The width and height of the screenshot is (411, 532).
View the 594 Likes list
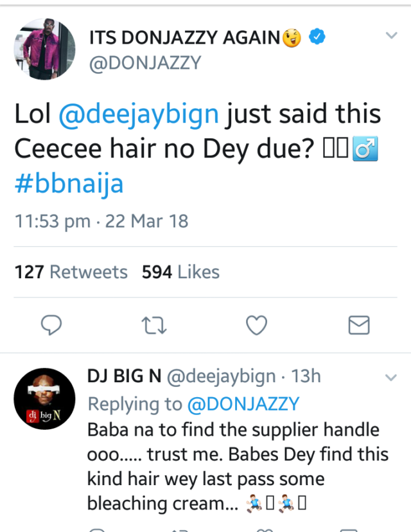180,272
